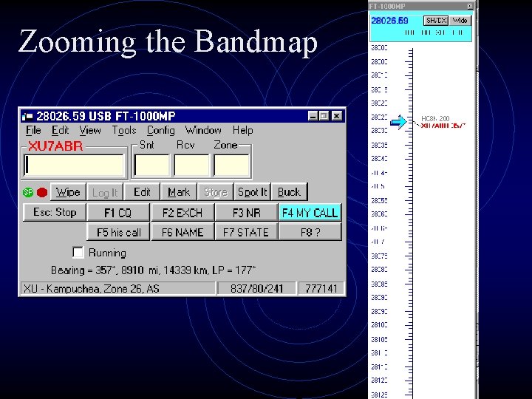Click the F8 ? button

point(310,233)
